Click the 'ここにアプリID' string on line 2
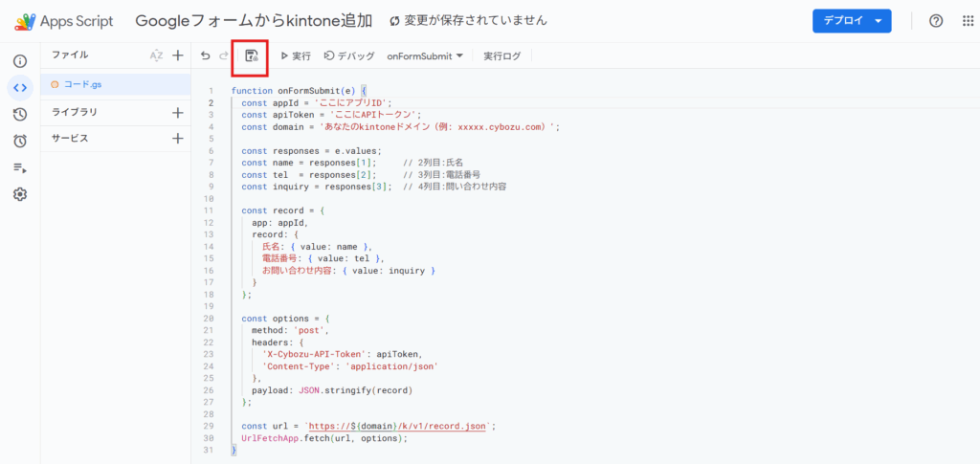The width and height of the screenshot is (980, 464). point(350,103)
